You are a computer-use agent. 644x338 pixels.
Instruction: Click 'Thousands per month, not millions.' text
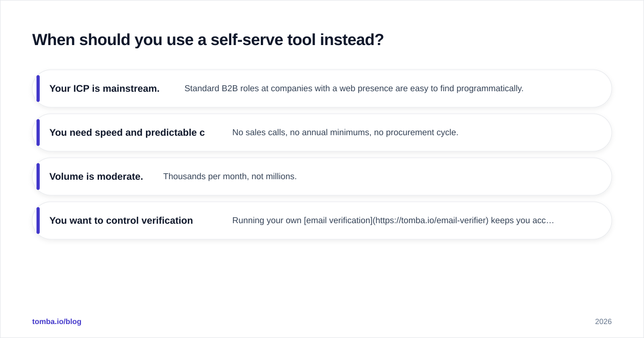click(x=230, y=177)
